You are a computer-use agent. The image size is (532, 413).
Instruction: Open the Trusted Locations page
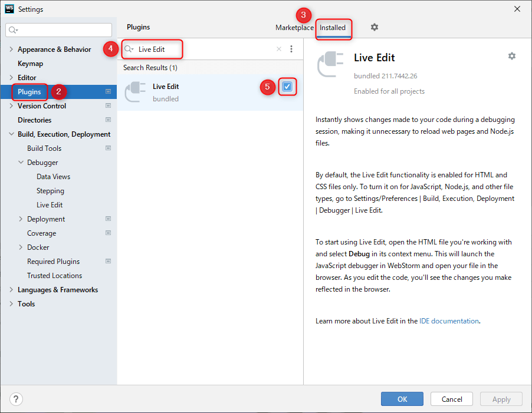55,276
